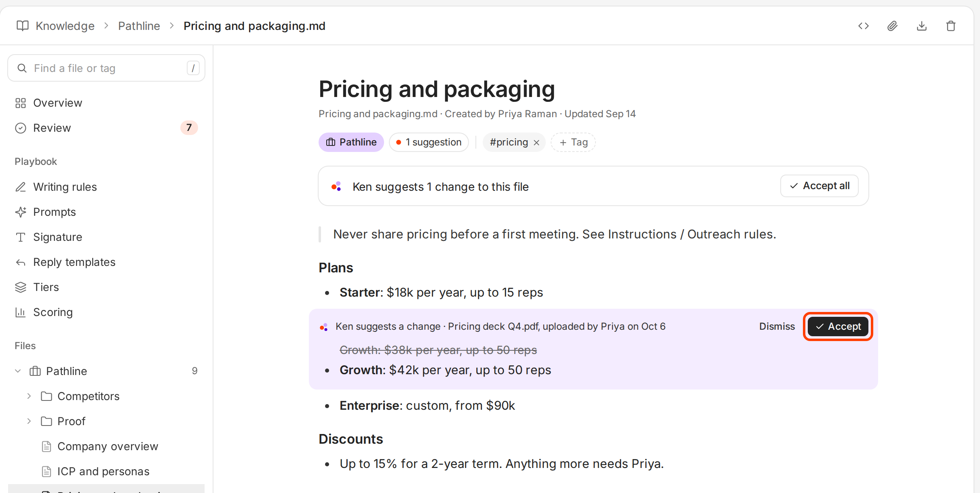
Task: Open Overview in the sidebar
Action: point(106,103)
